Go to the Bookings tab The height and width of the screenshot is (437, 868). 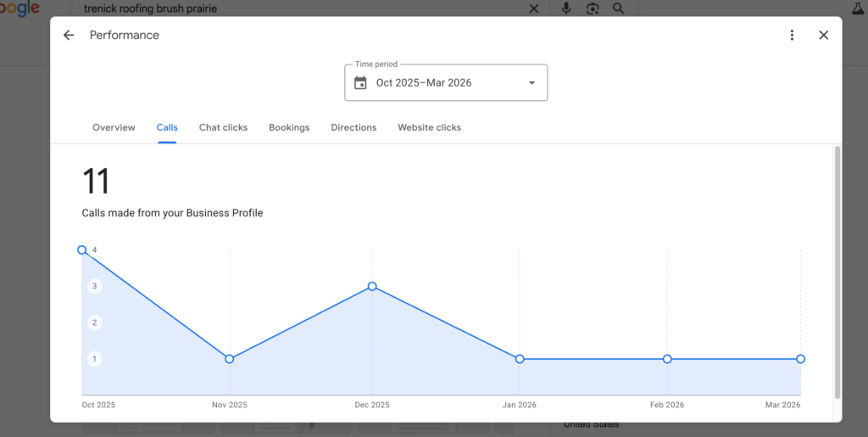click(289, 127)
